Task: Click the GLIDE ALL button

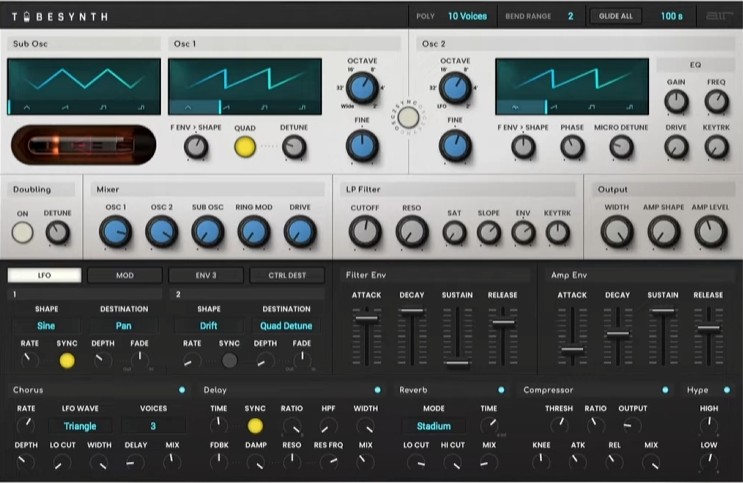Action: click(616, 16)
